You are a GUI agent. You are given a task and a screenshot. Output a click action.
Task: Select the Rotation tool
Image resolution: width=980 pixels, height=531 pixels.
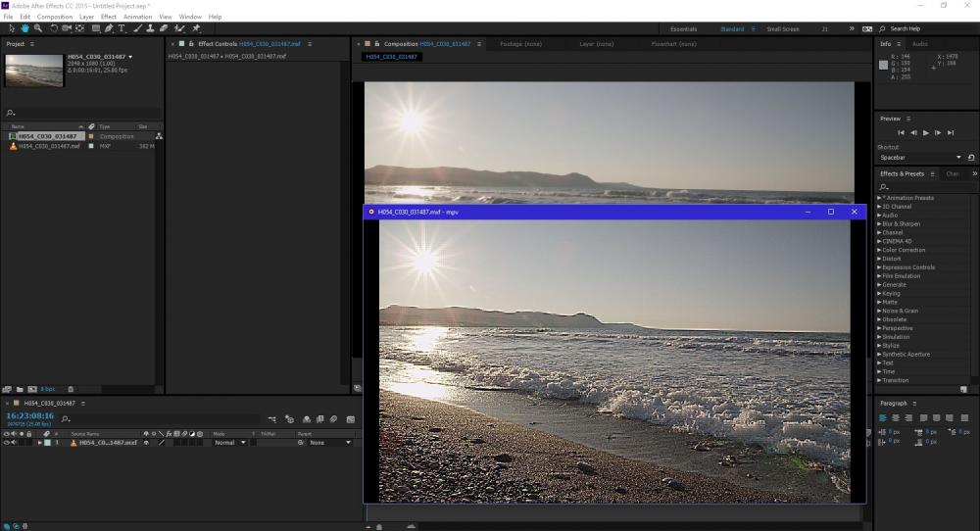pos(53,28)
